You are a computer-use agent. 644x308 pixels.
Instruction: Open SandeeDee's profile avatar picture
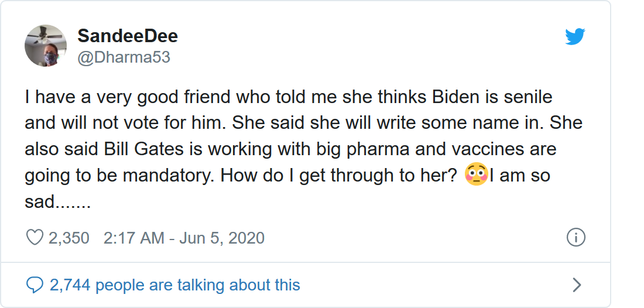[x=45, y=46]
